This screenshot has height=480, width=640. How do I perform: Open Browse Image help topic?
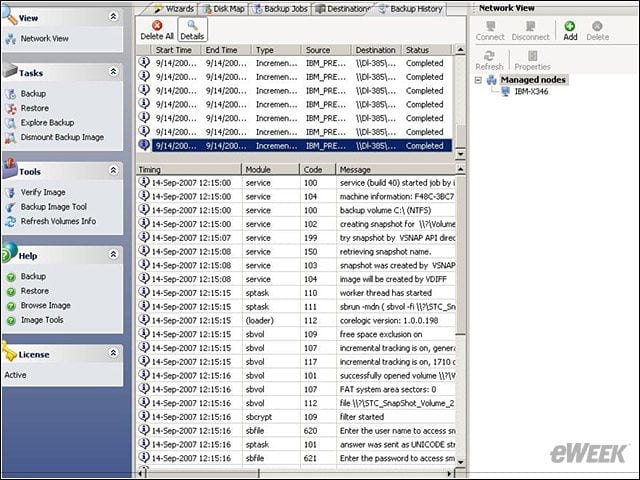45,305
